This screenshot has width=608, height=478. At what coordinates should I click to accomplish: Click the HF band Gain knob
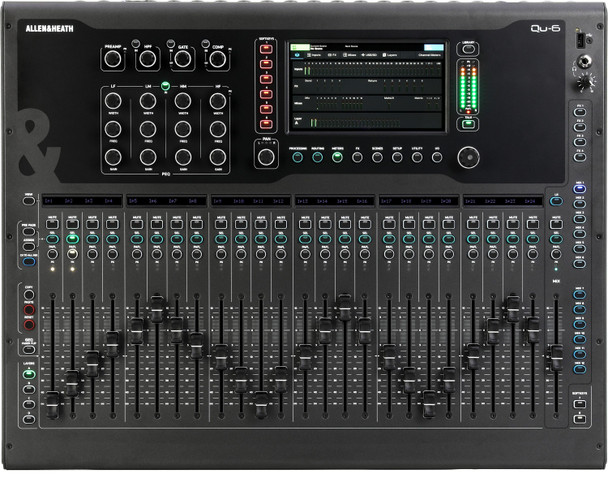pyautogui.click(x=218, y=157)
